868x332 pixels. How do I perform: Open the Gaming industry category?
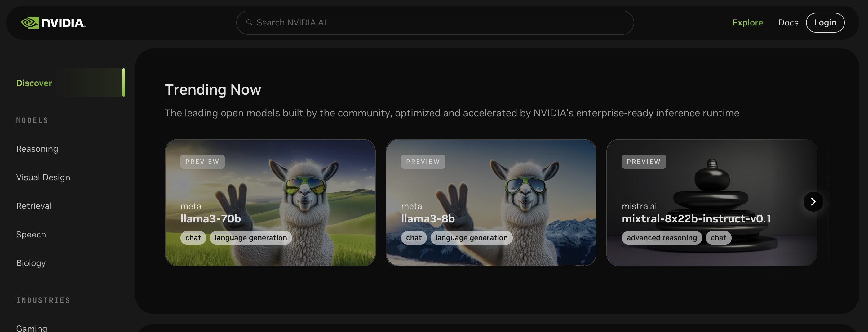(x=32, y=328)
